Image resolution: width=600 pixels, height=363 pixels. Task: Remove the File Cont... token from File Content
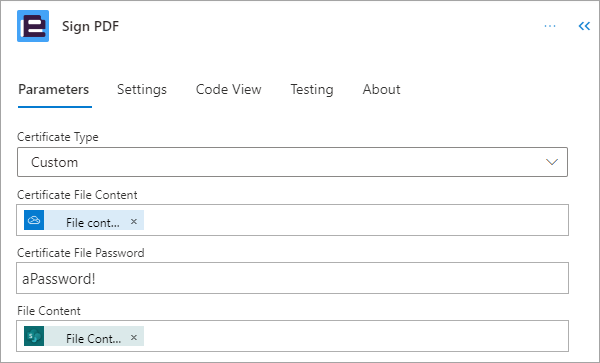point(134,337)
